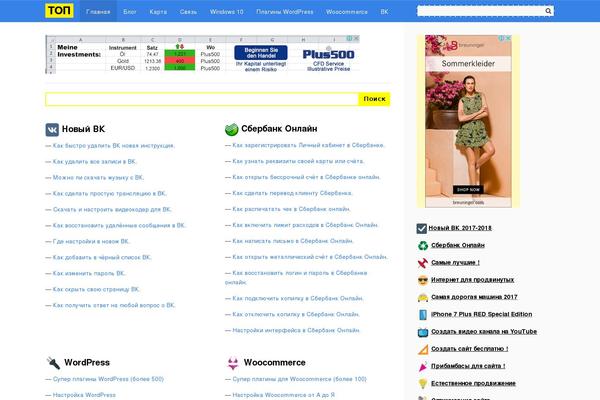Click the yellow Поиск button
600x400 pixels.
374,99
